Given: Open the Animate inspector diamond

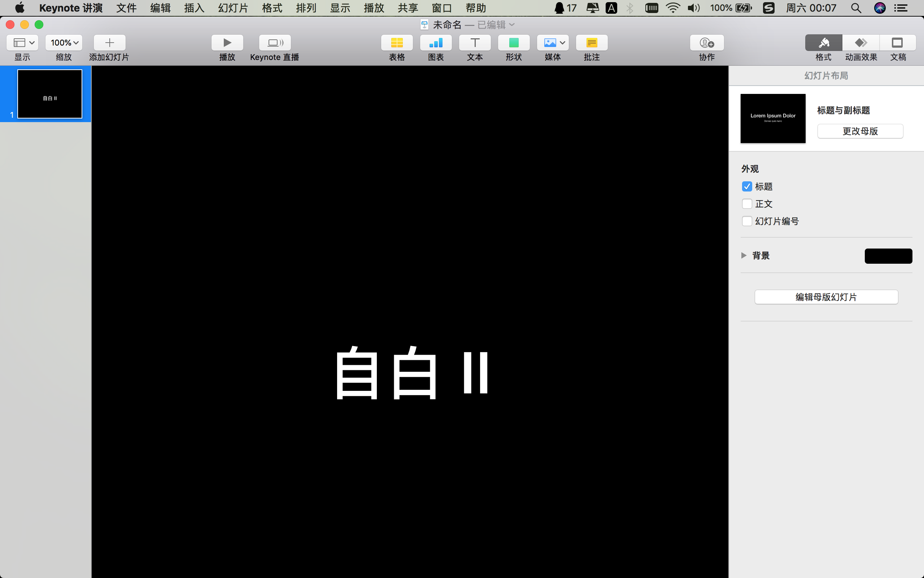Looking at the screenshot, I should coord(861,42).
